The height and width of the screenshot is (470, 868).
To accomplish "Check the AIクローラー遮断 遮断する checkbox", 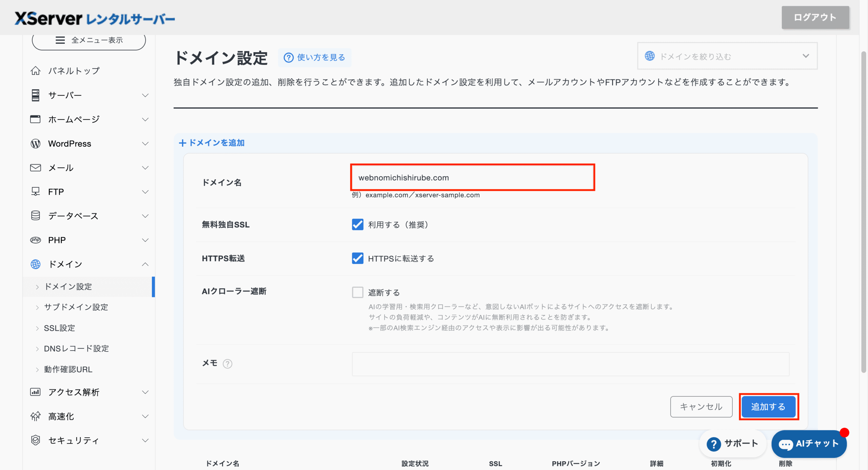I will tap(358, 292).
